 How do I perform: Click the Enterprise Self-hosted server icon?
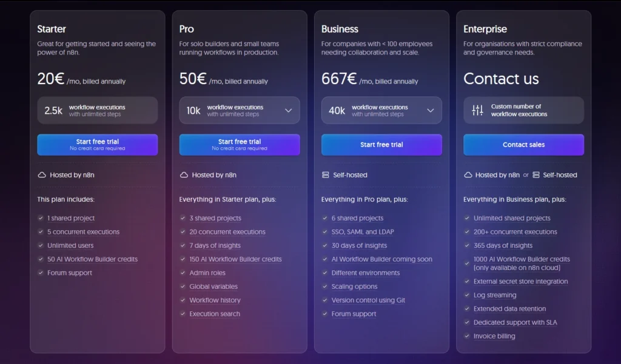535,175
